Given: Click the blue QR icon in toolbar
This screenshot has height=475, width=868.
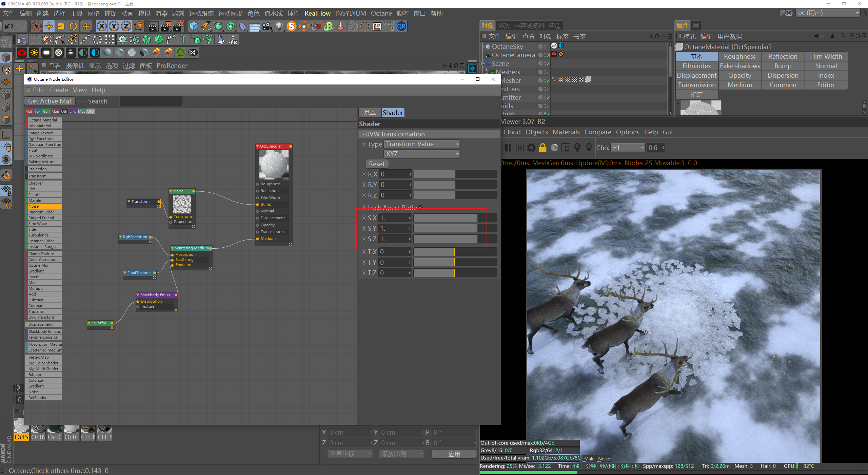Looking at the screenshot, I should click(401, 26).
